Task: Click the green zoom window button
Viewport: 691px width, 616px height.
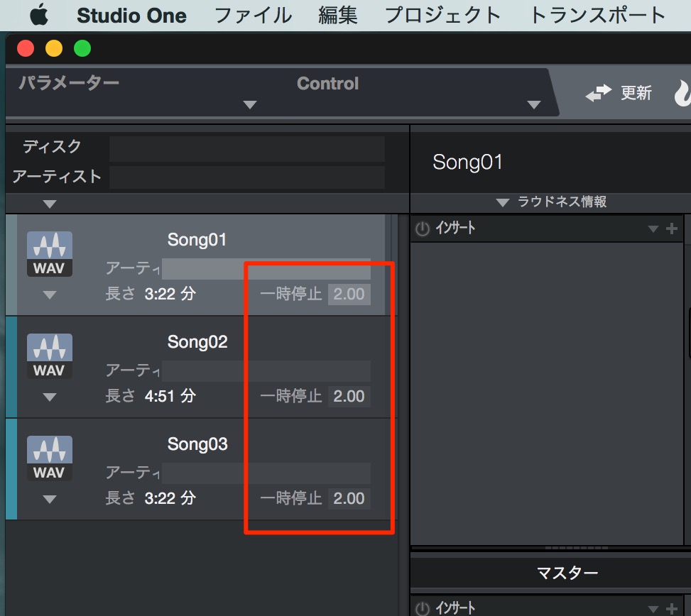Action: 82,48
